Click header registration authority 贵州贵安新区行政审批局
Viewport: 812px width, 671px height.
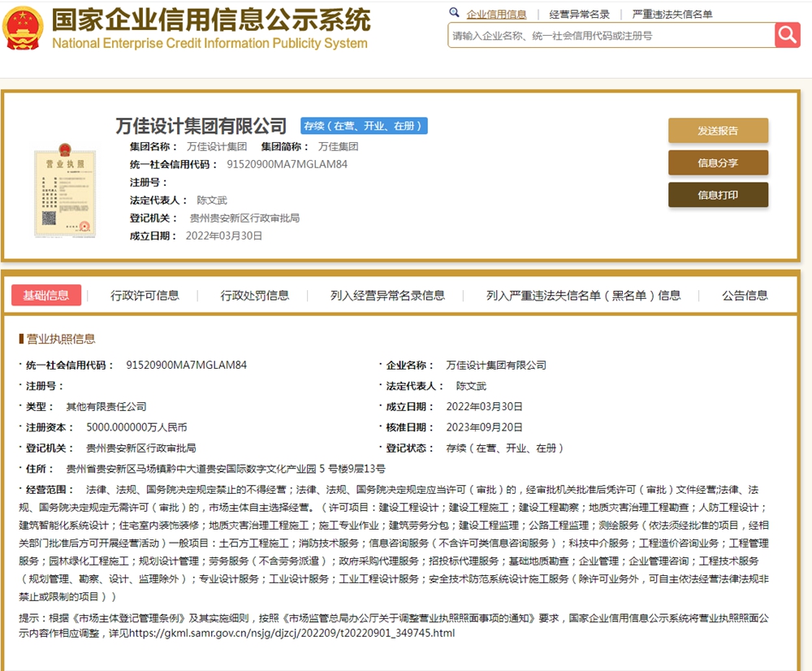tap(244, 219)
